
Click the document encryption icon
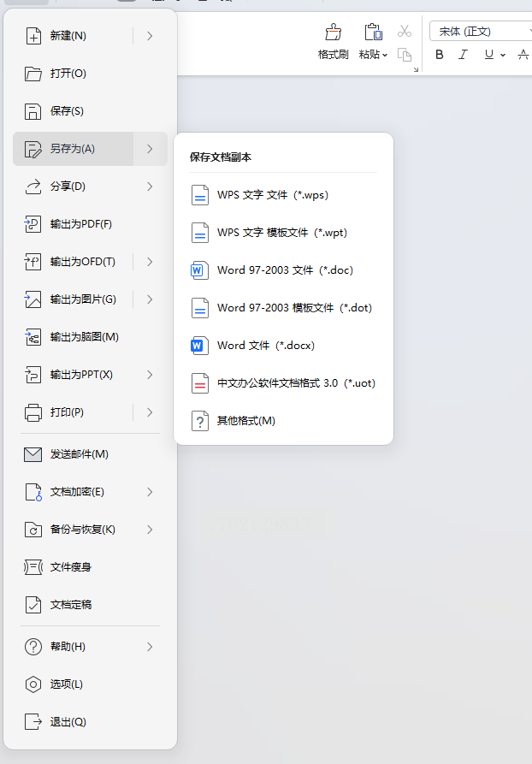(x=33, y=492)
